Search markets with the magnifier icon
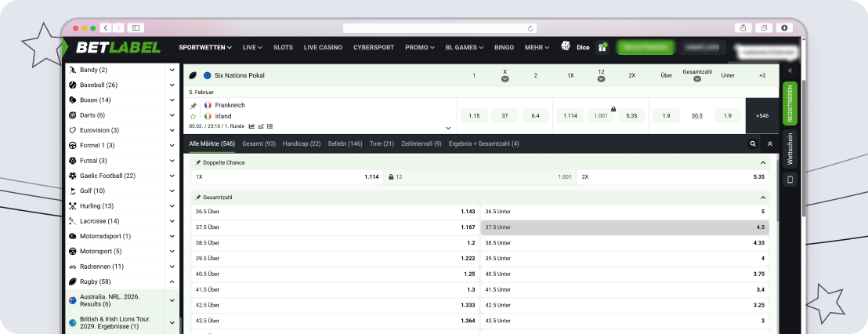Image resolution: width=868 pixels, height=334 pixels. pyautogui.click(x=753, y=144)
